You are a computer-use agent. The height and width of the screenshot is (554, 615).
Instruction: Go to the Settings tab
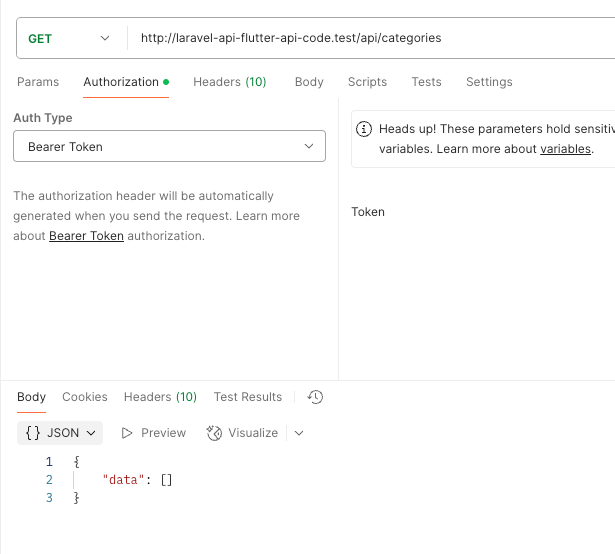[x=489, y=82]
